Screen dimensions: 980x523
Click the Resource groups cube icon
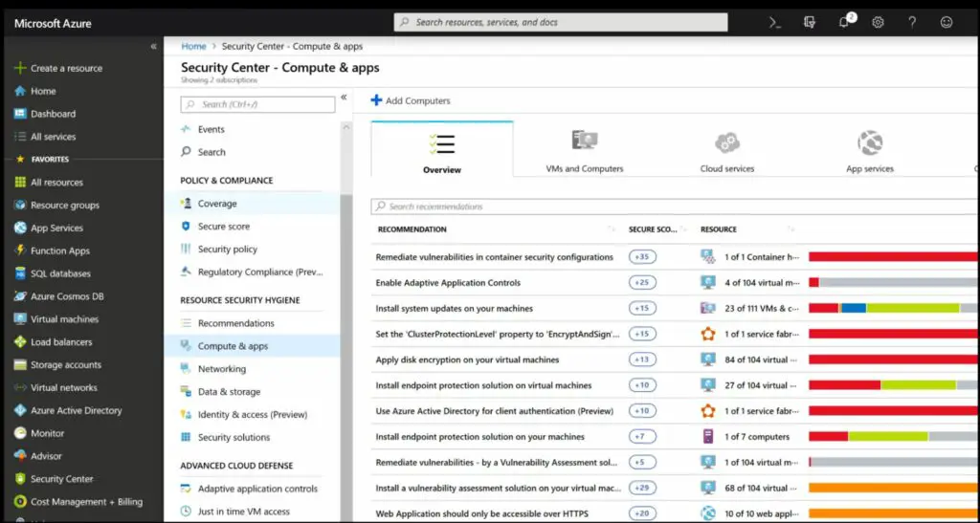pyautogui.click(x=20, y=205)
